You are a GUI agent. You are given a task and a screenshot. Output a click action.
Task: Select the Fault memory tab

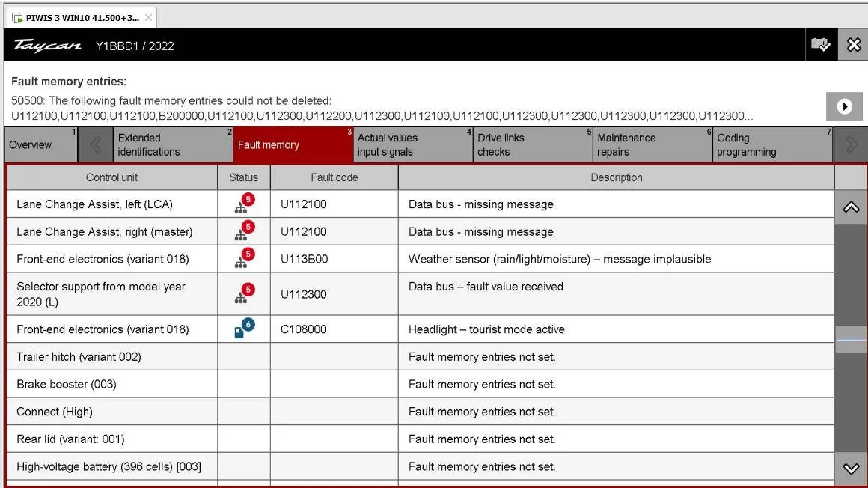pyautogui.click(x=293, y=144)
